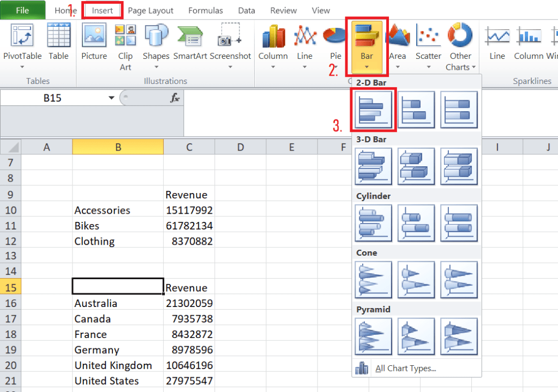Image resolution: width=558 pixels, height=392 pixels.
Task: Choose the Pie chart icon
Action: tap(335, 36)
